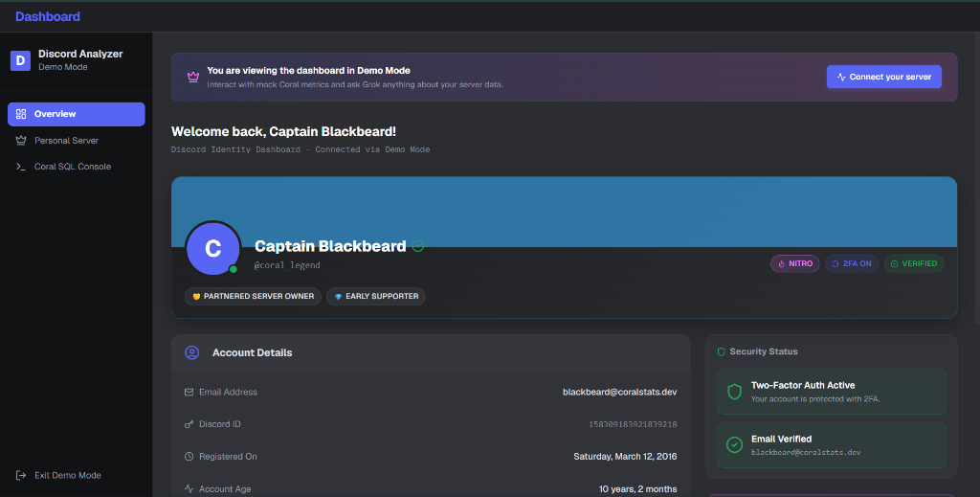Click the green check circle in Email Verified card
Viewport: 980px width, 497px height.
(734, 445)
